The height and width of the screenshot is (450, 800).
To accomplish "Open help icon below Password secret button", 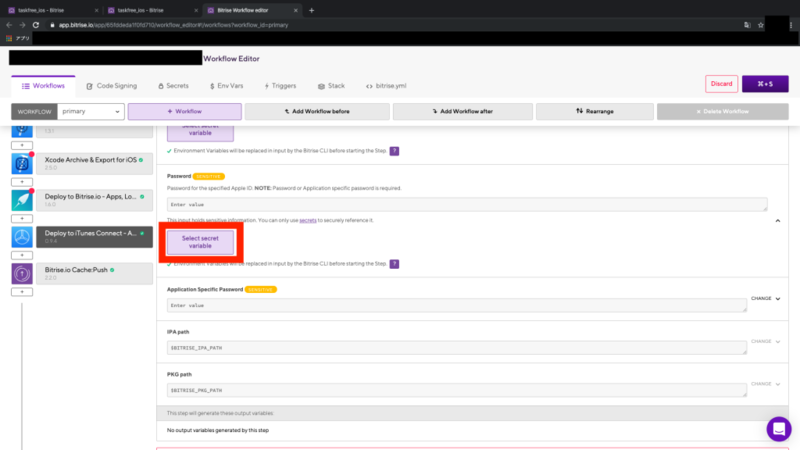I will 394,264.
